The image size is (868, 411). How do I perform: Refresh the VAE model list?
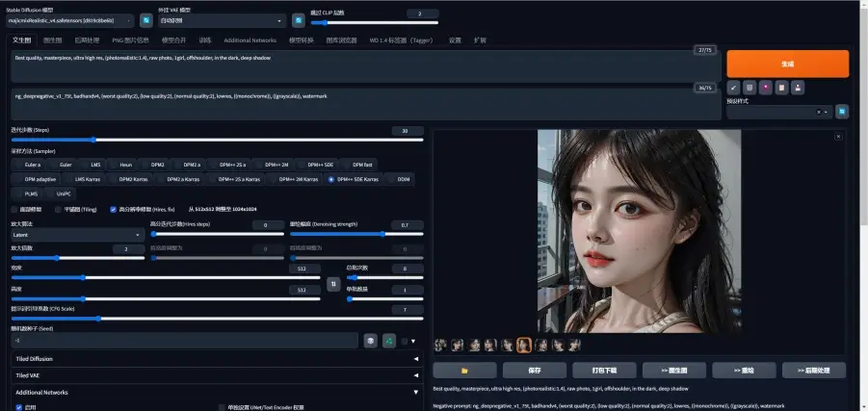pos(299,20)
